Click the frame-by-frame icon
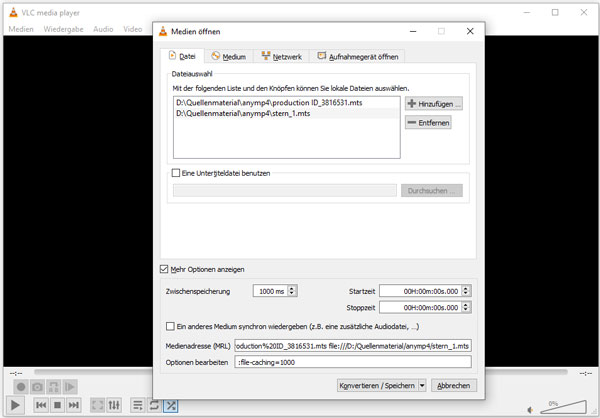 (70, 387)
